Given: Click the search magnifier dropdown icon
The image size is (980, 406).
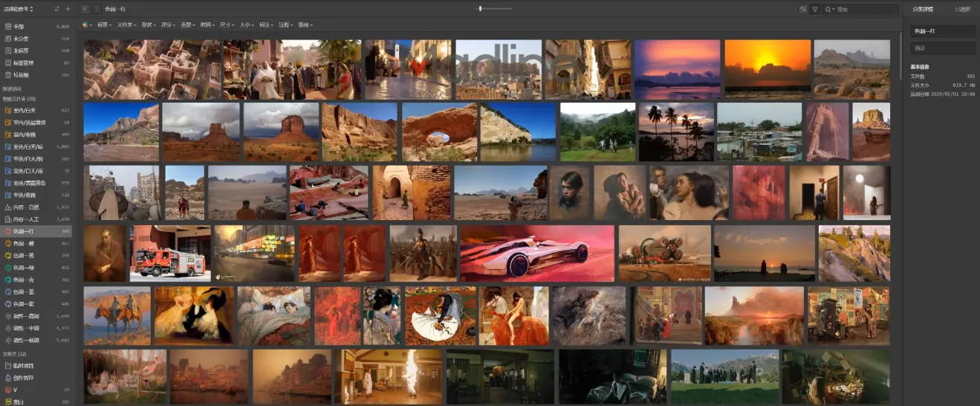Looking at the screenshot, I should [x=830, y=9].
